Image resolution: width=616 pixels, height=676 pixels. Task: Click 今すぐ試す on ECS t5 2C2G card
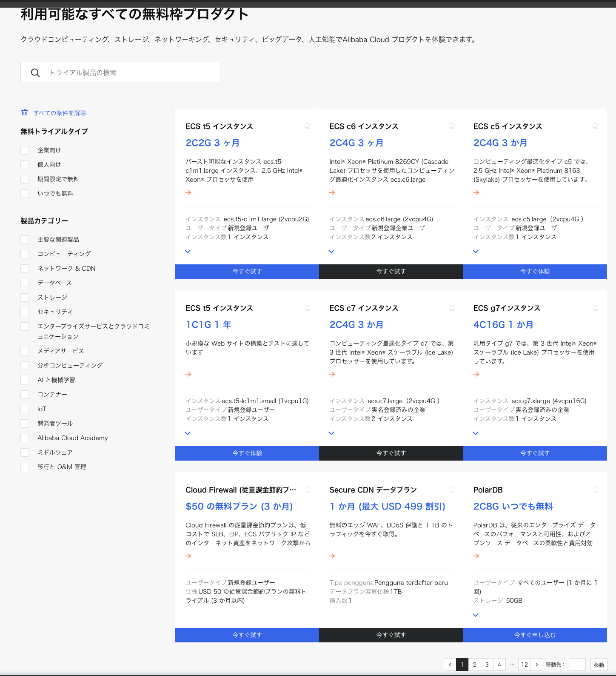(247, 272)
